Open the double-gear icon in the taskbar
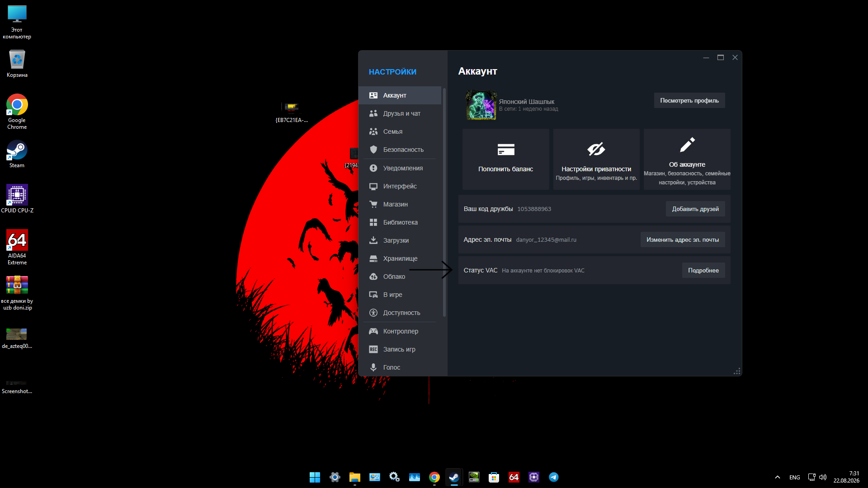 click(395, 477)
